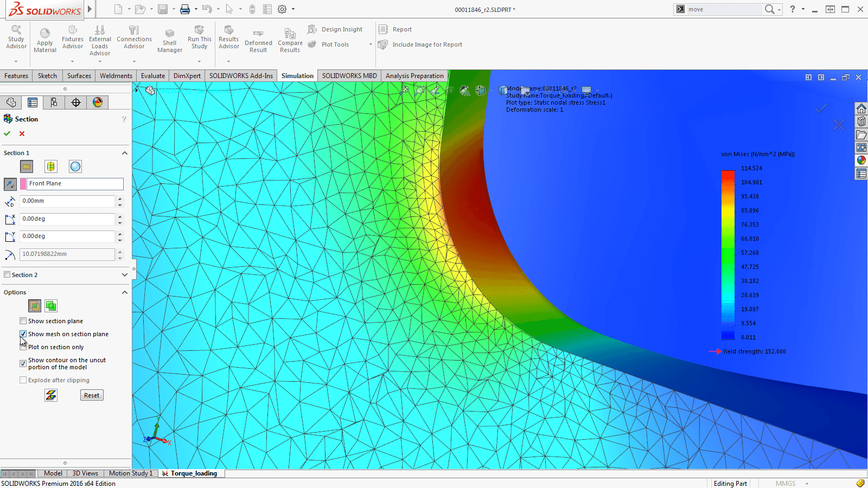Open Study Advisor tool
Image resolution: width=868 pixels, height=488 pixels.
pyautogui.click(x=16, y=37)
